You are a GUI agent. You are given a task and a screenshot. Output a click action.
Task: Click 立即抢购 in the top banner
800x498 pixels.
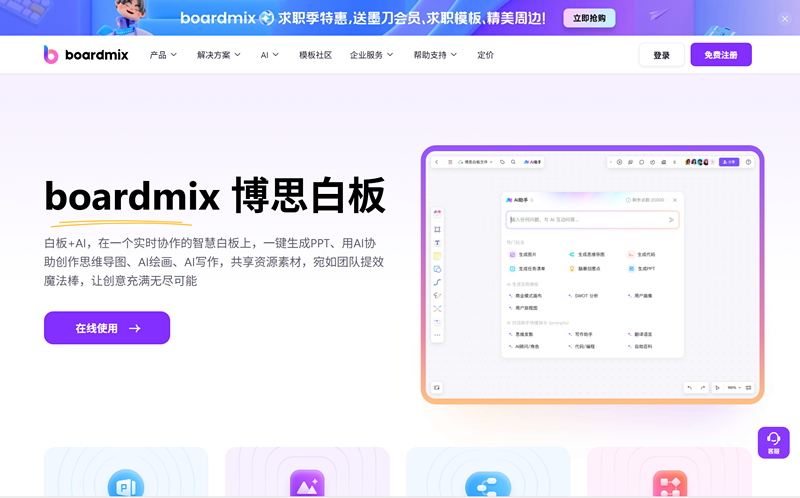point(589,18)
